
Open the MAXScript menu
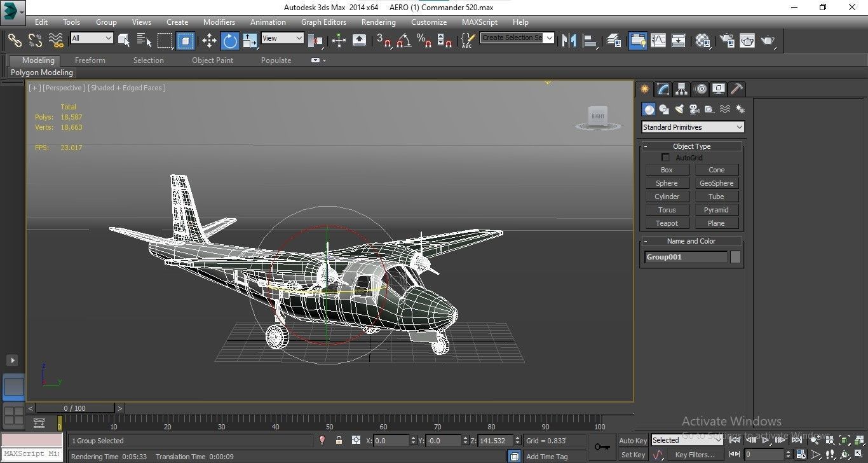click(x=480, y=22)
